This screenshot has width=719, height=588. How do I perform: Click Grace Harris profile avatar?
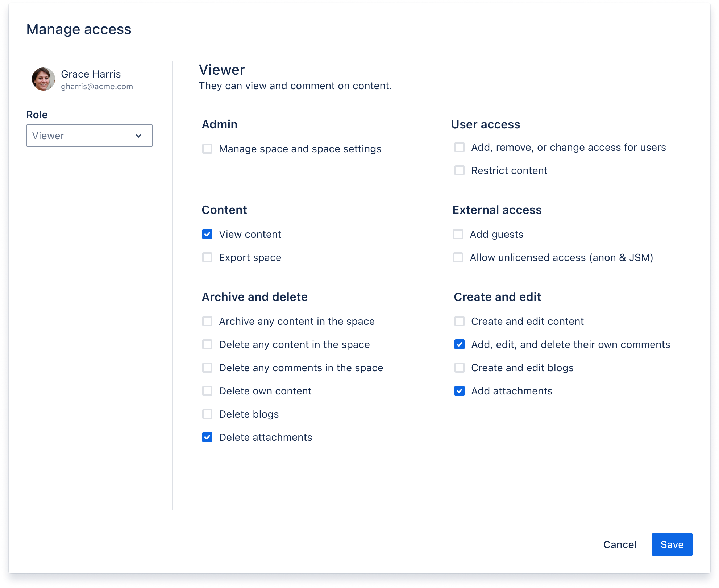click(x=43, y=79)
